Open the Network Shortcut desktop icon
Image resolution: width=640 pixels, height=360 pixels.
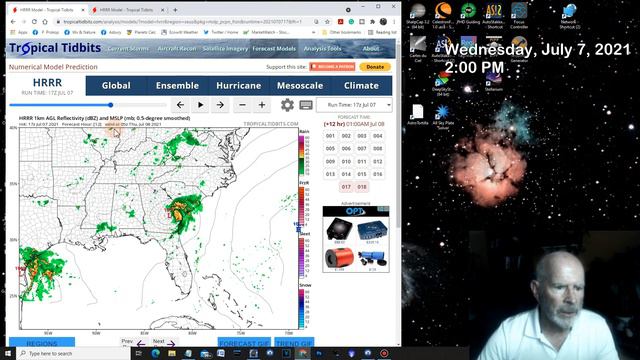(569, 16)
